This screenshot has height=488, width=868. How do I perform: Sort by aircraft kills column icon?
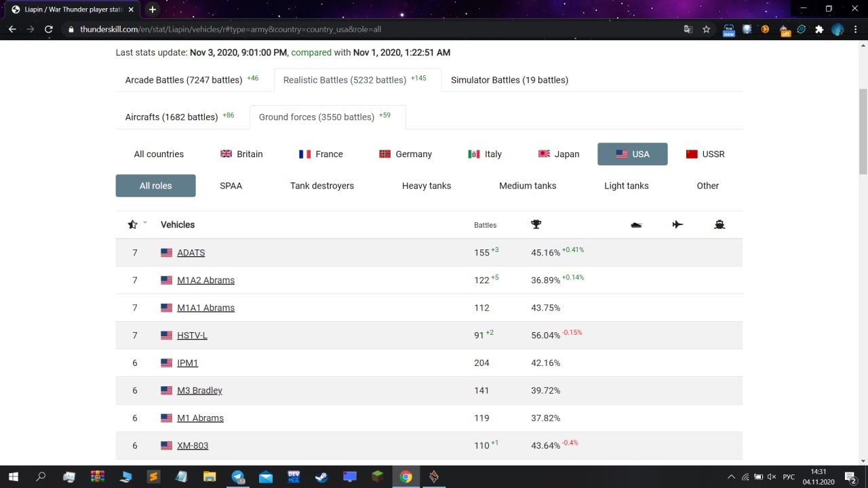677,224
